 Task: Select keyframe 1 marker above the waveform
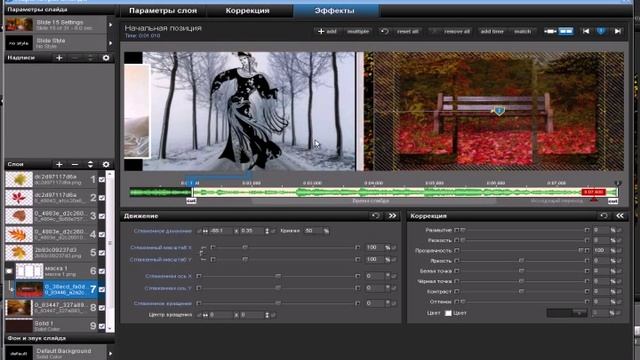click(x=190, y=183)
